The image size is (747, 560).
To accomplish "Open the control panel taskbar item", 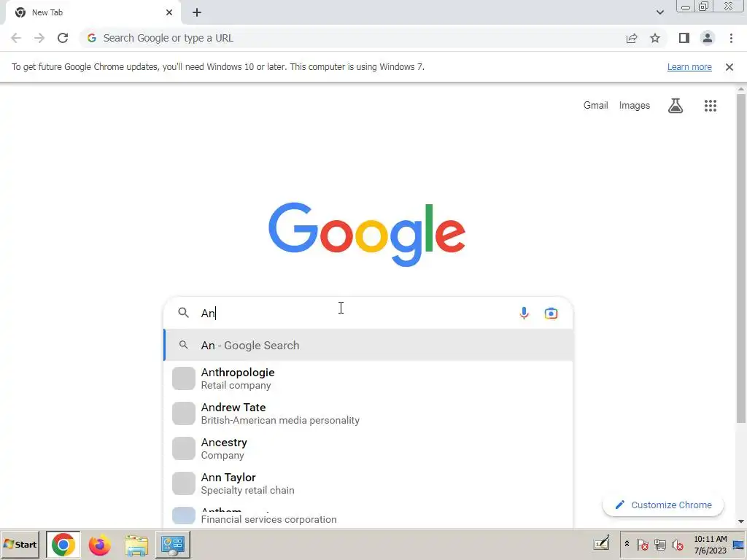I will point(173,544).
